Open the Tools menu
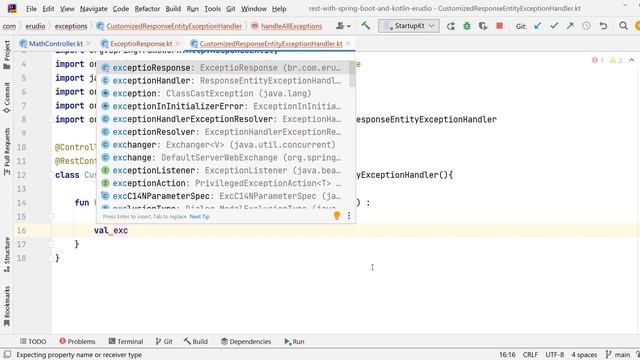The image size is (640, 360). tap(213, 9)
